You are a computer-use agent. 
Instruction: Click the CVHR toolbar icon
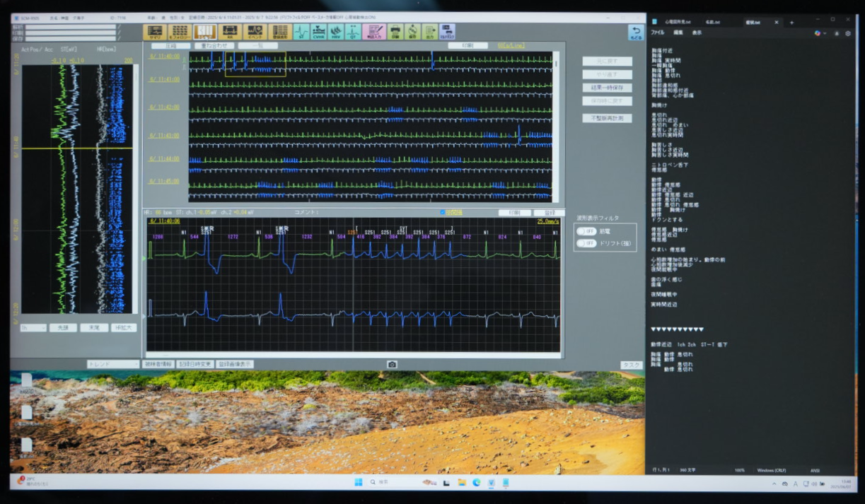coord(318,32)
